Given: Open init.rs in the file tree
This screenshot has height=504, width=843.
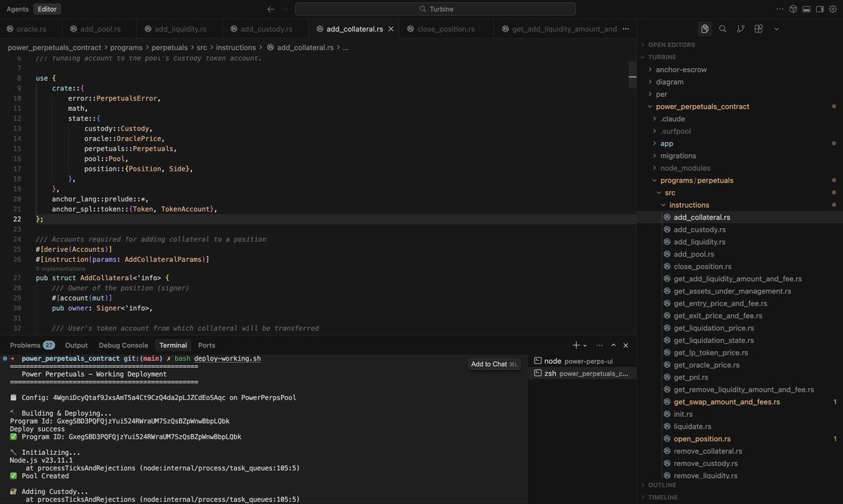Looking at the screenshot, I should pyautogui.click(x=740, y=414).
